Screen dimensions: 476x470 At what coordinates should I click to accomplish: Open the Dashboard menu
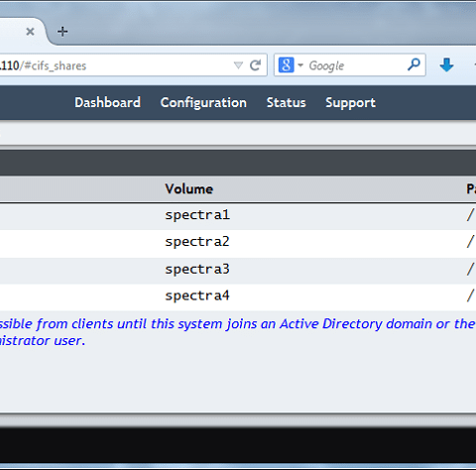point(108,103)
